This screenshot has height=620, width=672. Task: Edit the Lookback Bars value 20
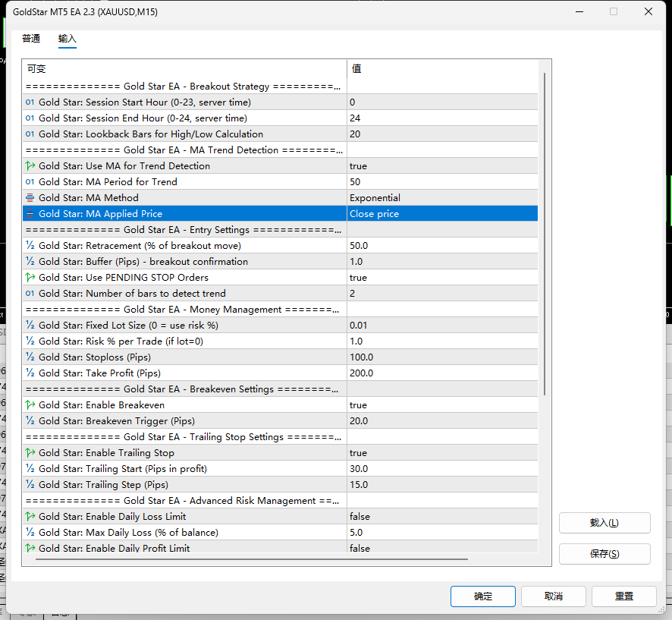click(x=442, y=134)
